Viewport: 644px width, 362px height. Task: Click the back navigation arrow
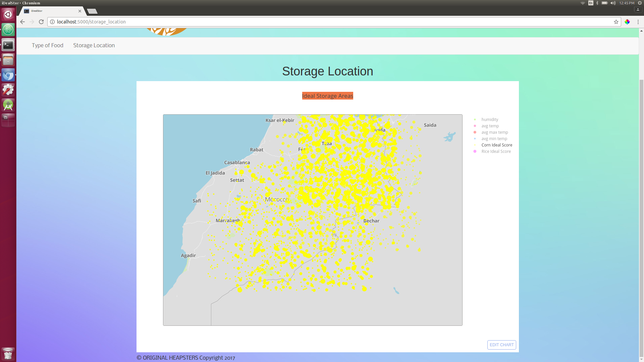(x=22, y=22)
